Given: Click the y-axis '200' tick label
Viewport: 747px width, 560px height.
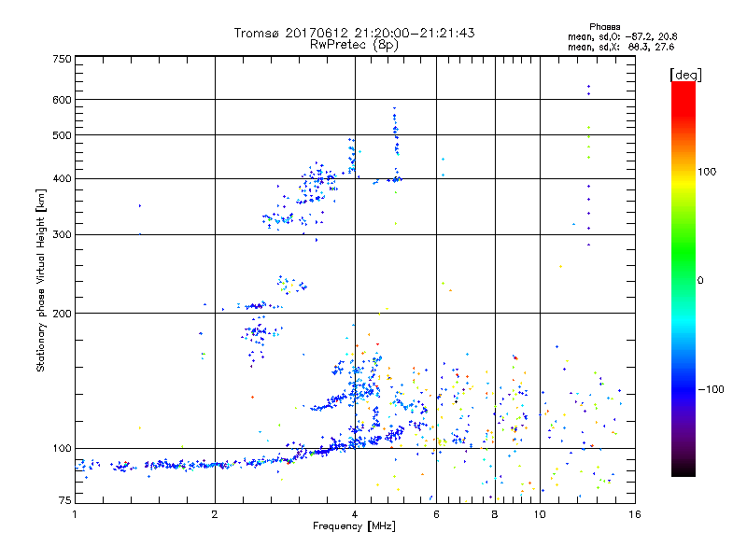Looking at the screenshot, I should point(63,314).
